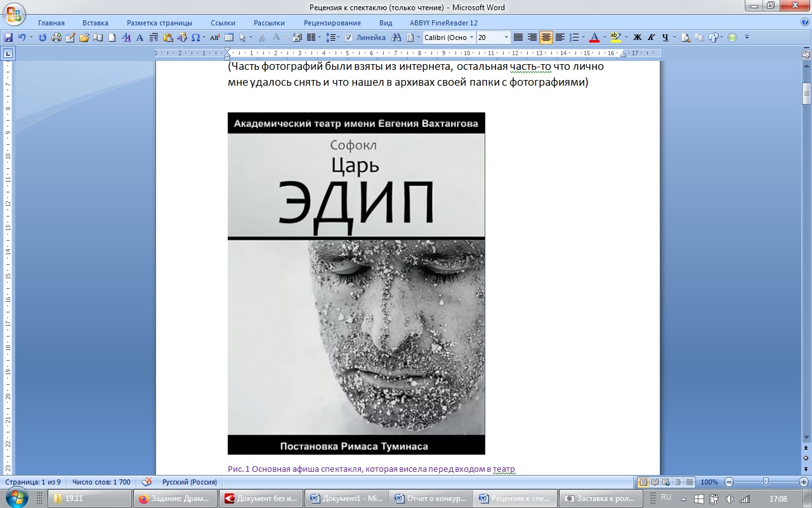Open line spacing dropdown arrow
The image size is (812, 508).
(339, 37)
